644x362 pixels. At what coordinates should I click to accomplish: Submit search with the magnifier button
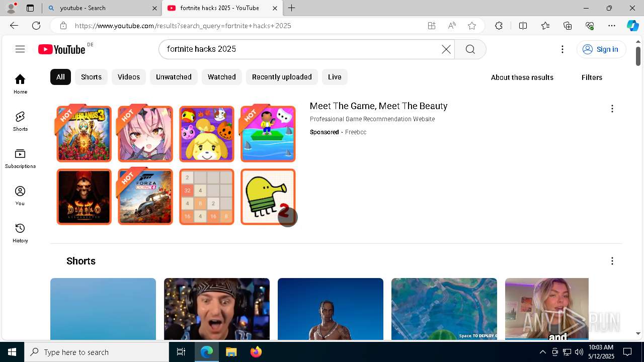click(470, 49)
